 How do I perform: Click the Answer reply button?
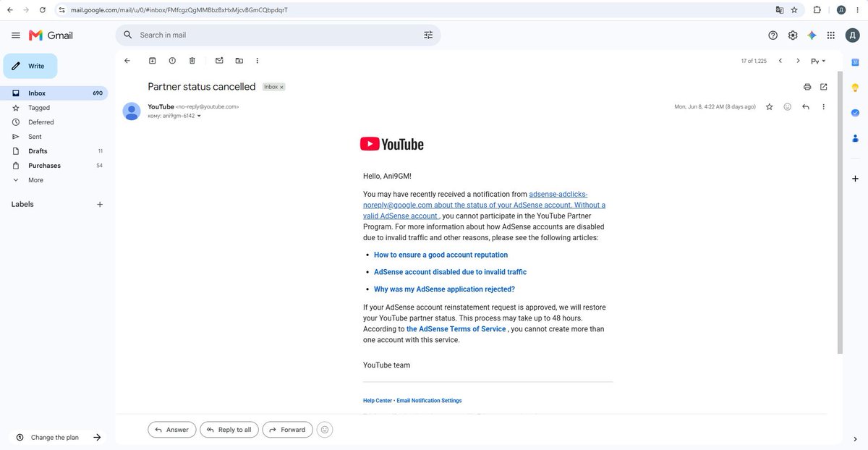[171, 430]
